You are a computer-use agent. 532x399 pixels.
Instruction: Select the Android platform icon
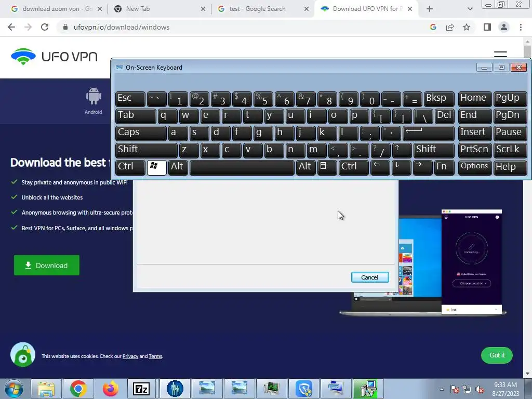(94, 101)
